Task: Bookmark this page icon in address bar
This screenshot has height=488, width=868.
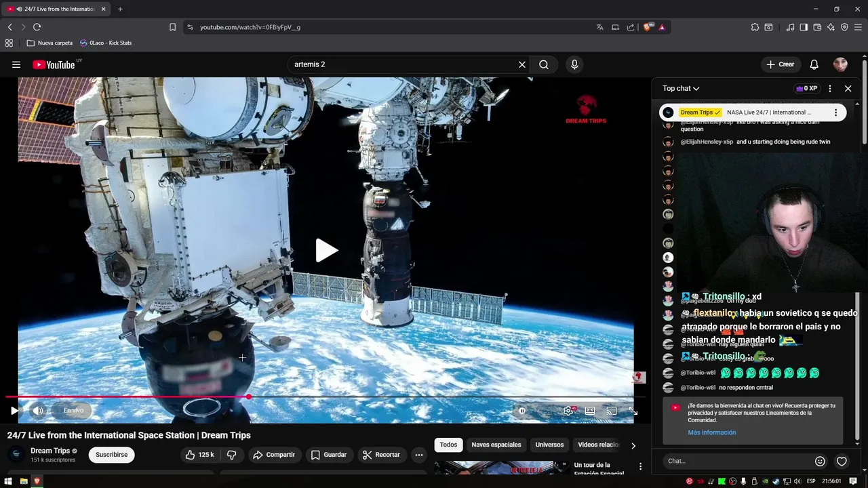Action: [x=172, y=27]
